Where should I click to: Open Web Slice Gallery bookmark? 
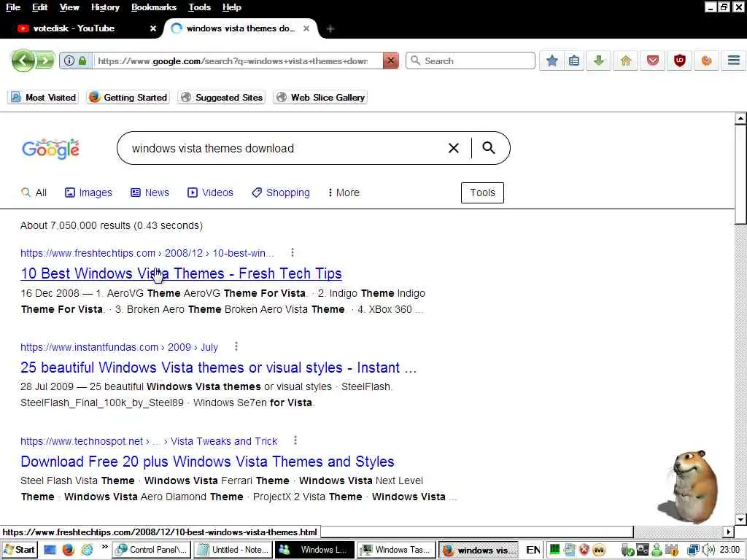tap(320, 97)
